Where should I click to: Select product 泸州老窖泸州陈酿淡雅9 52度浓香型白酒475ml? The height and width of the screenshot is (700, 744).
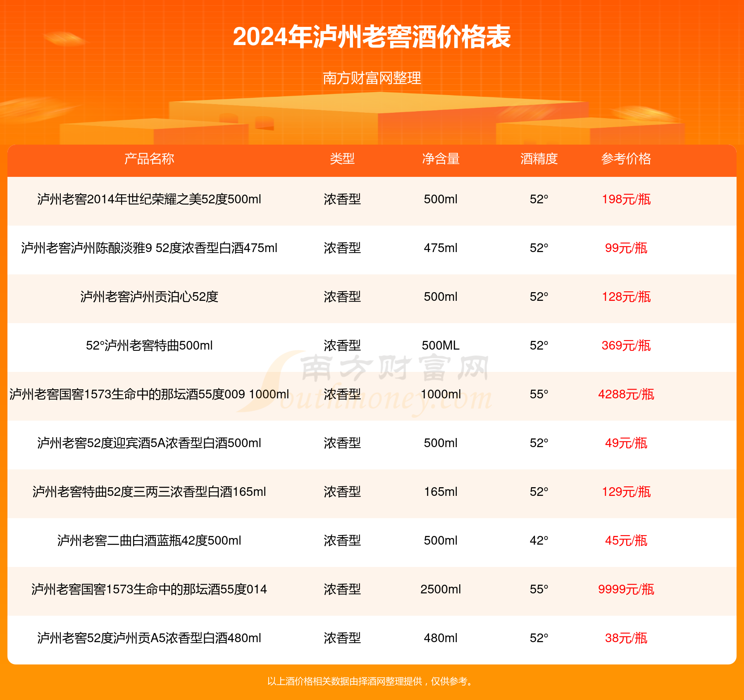[149, 248]
